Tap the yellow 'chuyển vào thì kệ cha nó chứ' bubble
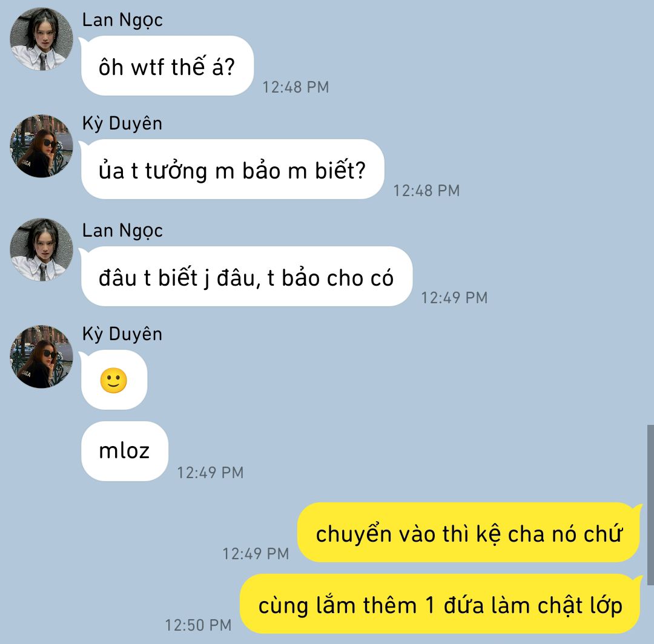The image size is (654, 644). [x=469, y=532]
